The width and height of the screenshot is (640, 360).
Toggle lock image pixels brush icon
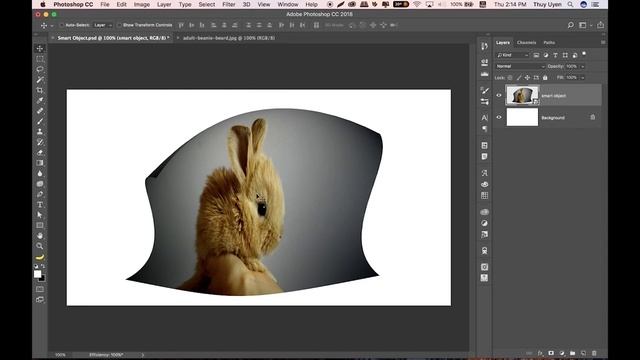point(519,78)
